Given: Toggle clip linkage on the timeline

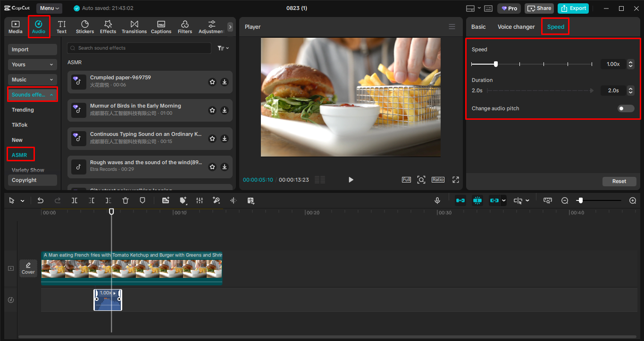Looking at the screenshot, I should 494,200.
